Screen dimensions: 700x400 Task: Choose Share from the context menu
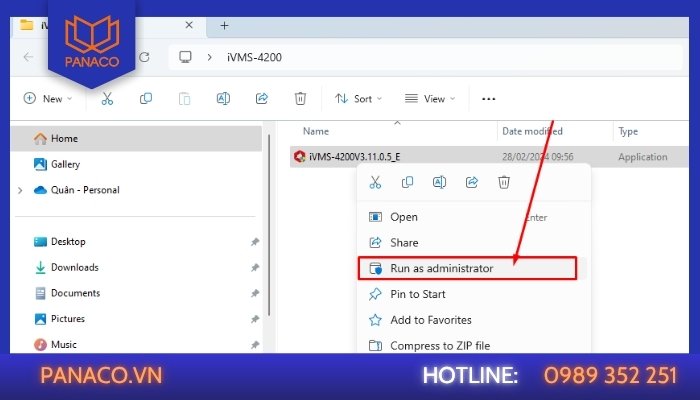474,243
